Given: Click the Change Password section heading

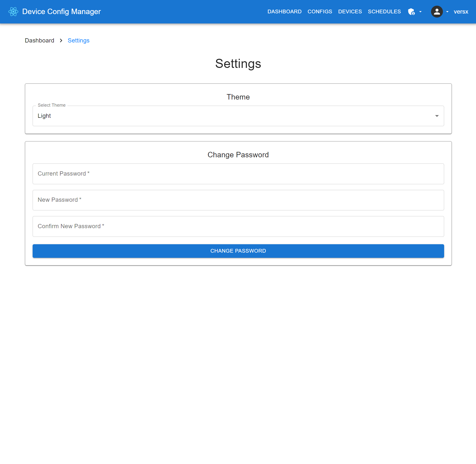Looking at the screenshot, I should [238, 155].
